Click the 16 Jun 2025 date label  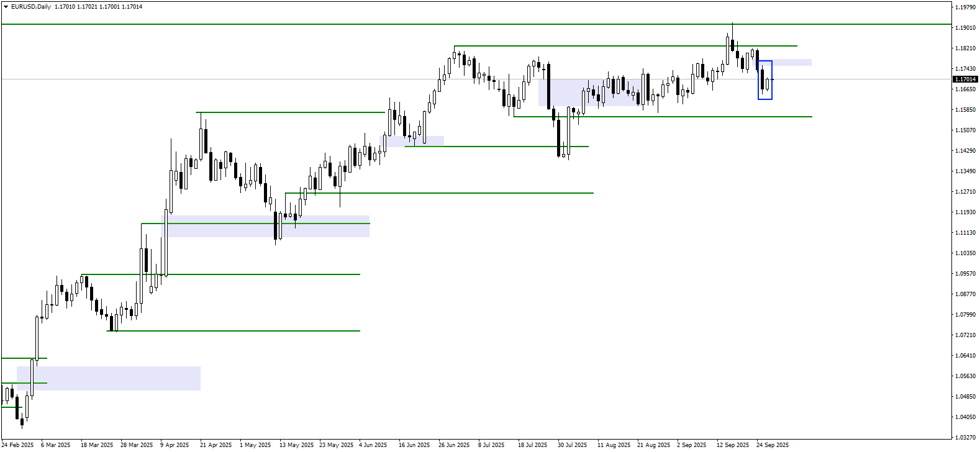(x=414, y=445)
